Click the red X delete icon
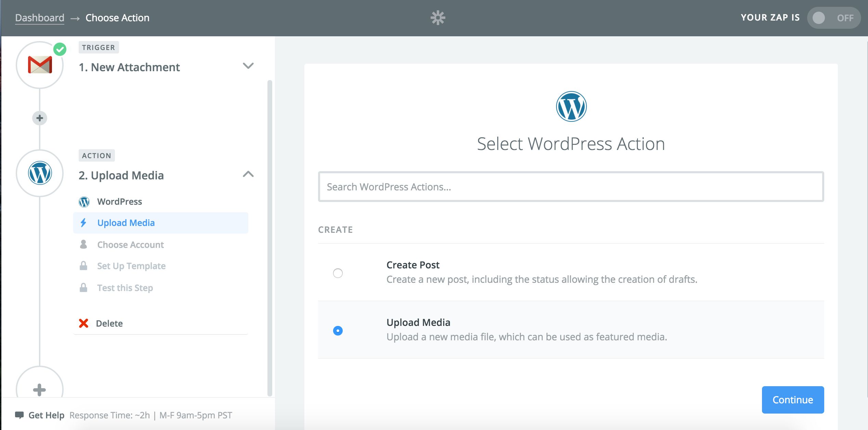Image resolution: width=868 pixels, height=430 pixels. pos(83,323)
